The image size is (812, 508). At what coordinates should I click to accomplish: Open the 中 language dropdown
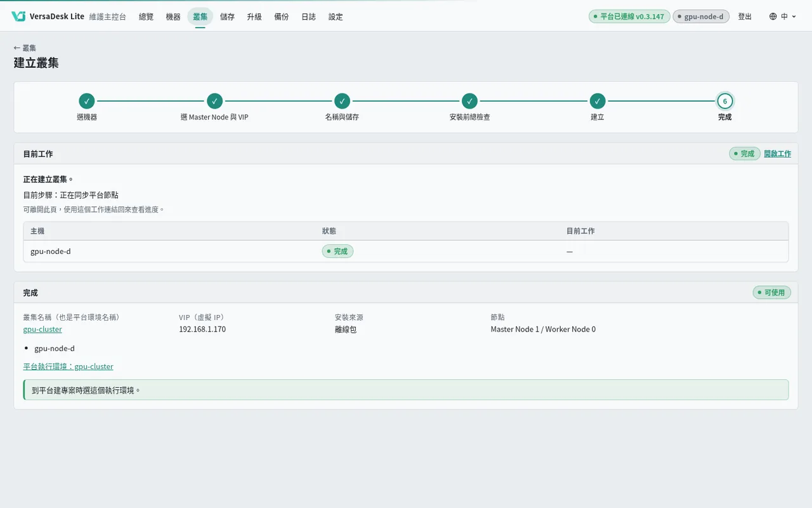783,17
